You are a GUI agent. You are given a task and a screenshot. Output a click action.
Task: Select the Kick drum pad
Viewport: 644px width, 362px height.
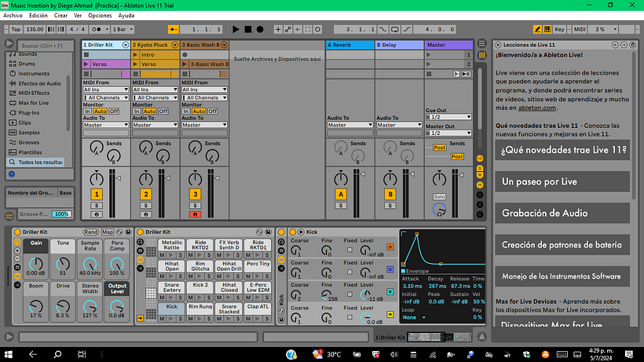point(172,307)
